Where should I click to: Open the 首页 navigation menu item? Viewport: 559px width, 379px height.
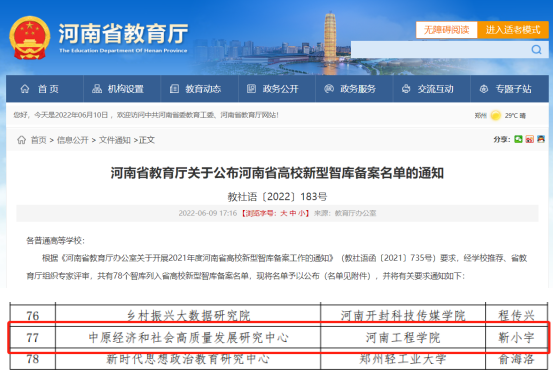coord(45,89)
